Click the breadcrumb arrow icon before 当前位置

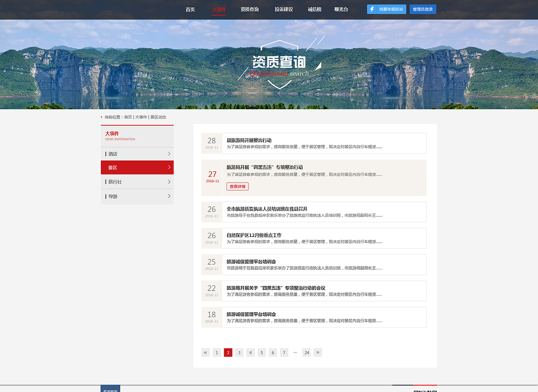coord(101,117)
